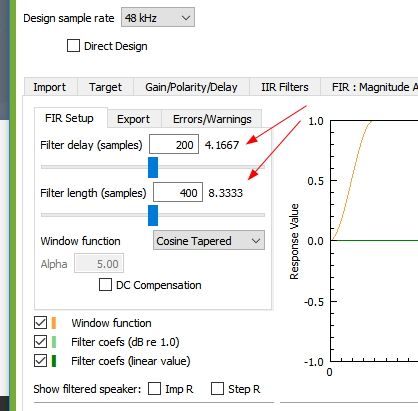Uncheck the Window function plot checkbox
This screenshot has width=418, height=411.
click(41, 323)
